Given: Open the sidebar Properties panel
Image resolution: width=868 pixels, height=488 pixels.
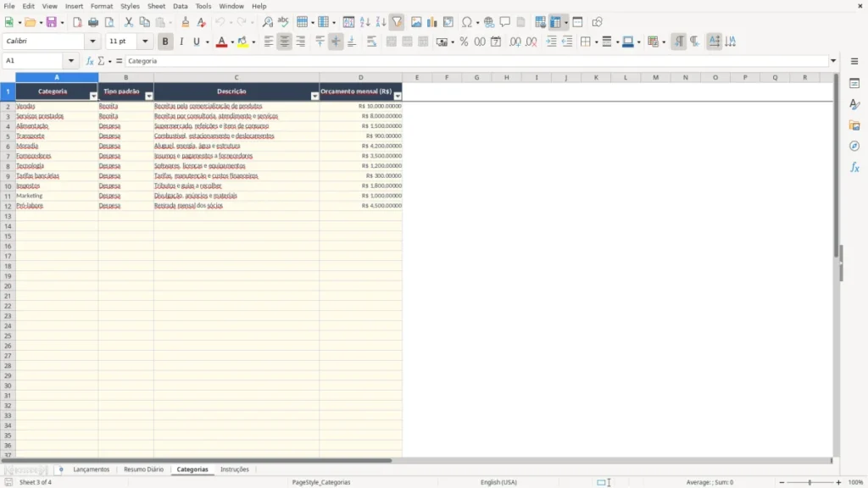Looking at the screenshot, I should (x=854, y=83).
